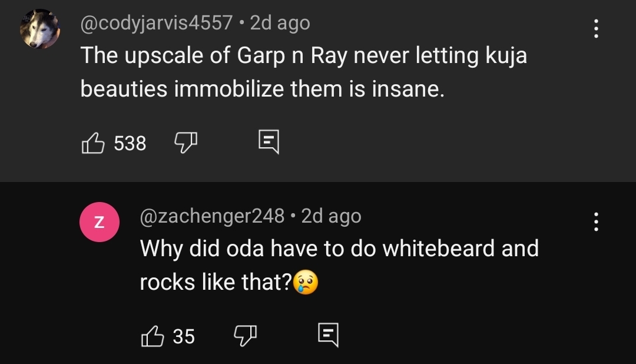The width and height of the screenshot is (636, 364).
Task: Dislike the zachenger248 reply
Action: tap(246, 336)
